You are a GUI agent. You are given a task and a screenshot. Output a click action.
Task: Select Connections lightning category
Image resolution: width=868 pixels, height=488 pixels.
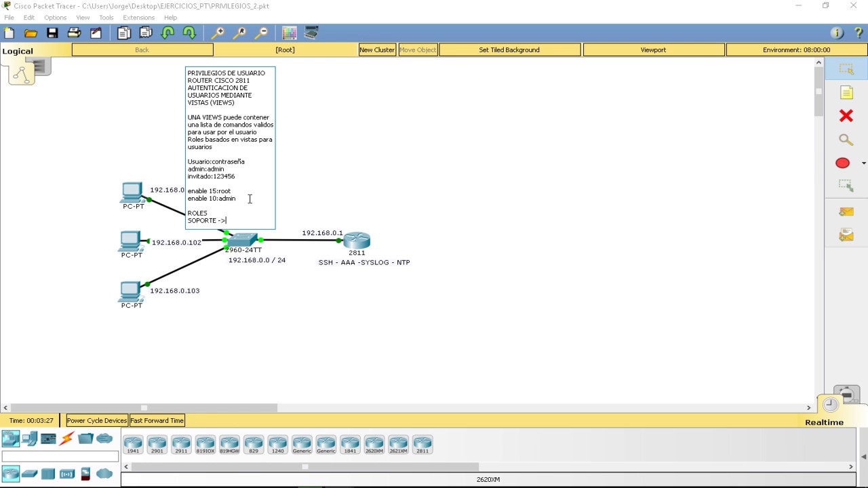coord(66,439)
